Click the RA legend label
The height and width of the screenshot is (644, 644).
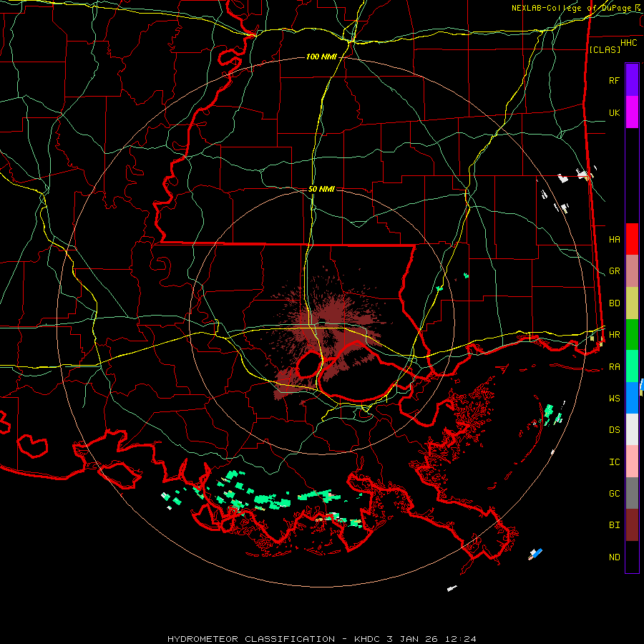(614, 367)
